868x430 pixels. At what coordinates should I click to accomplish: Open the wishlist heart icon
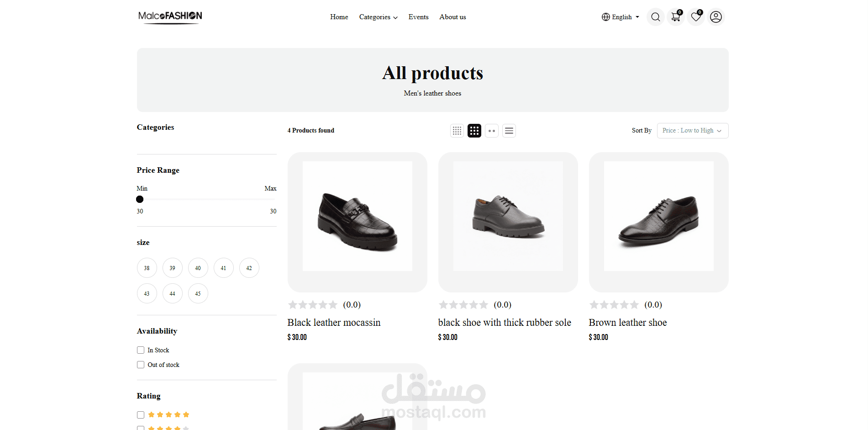[696, 17]
